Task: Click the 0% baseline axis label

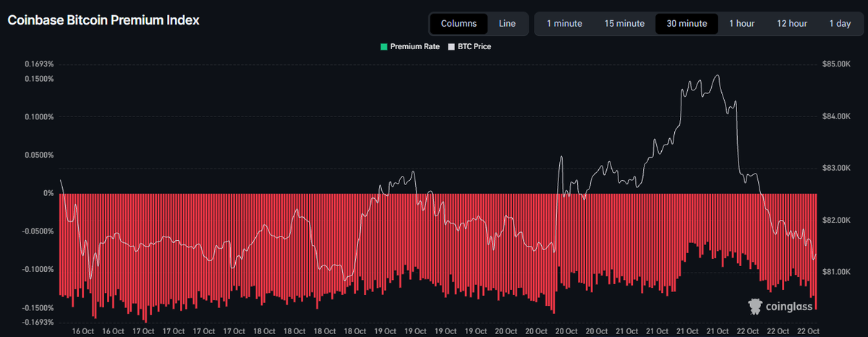Action: click(x=48, y=193)
